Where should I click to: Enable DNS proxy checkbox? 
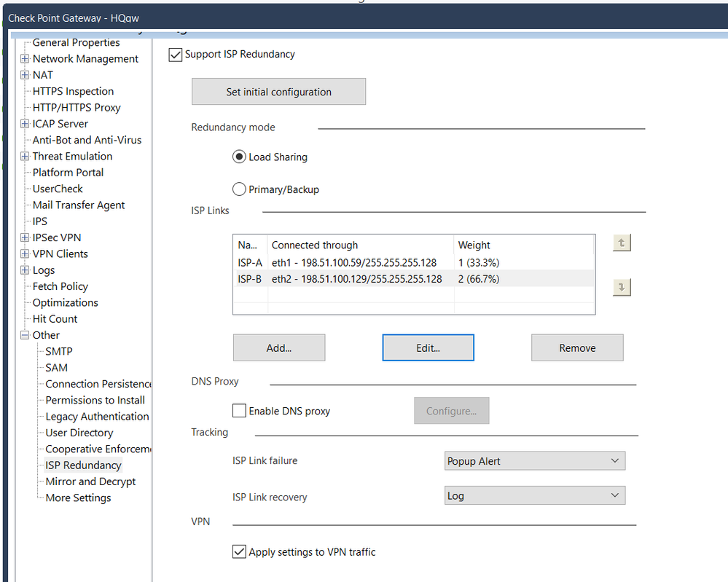[239, 411]
